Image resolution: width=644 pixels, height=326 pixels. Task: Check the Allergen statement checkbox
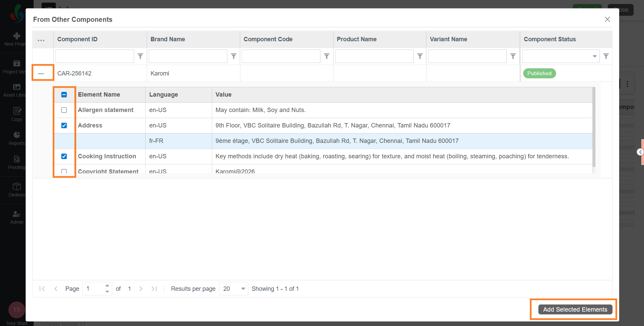coord(64,110)
